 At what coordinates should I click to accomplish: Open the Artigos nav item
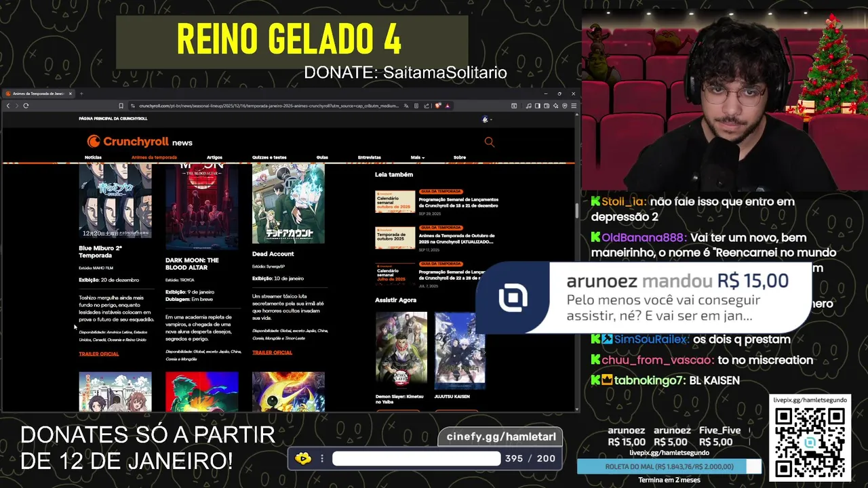pyautogui.click(x=214, y=157)
